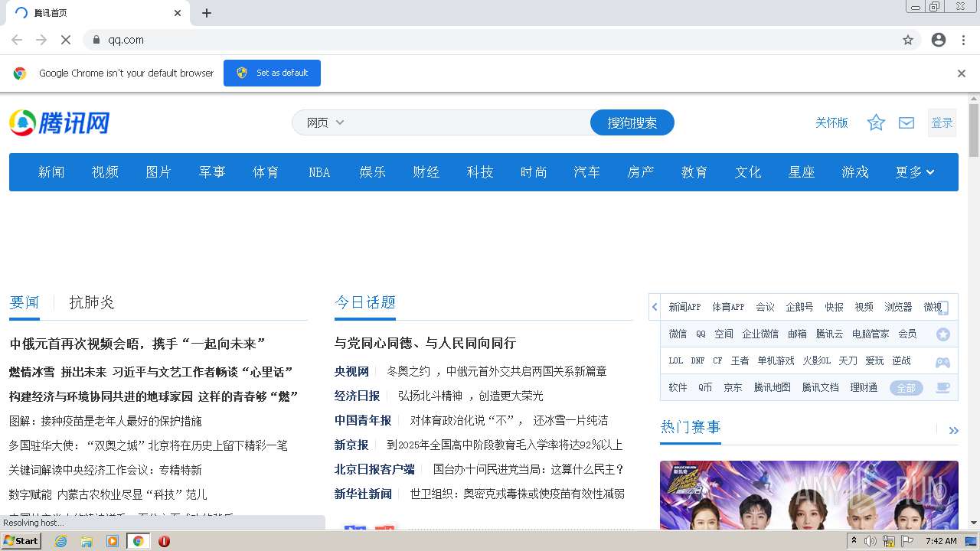Bookmark this page with Chrome's star icon

pos(908,40)
